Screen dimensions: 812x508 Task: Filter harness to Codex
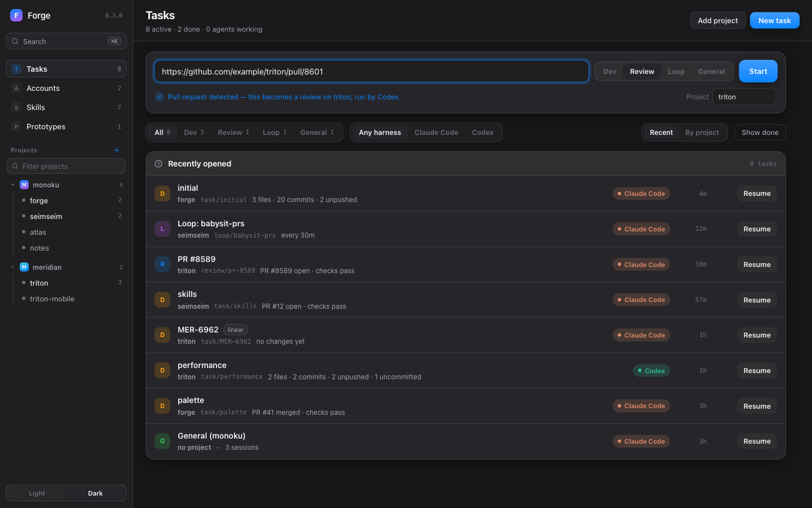(483, 132)
